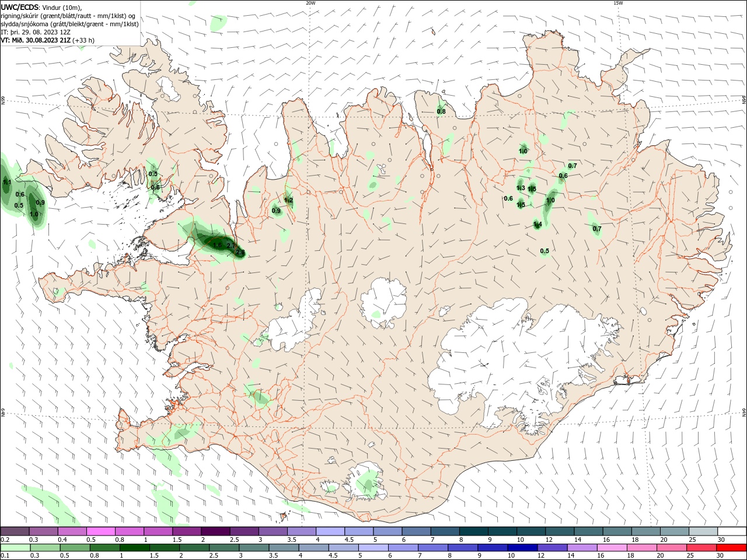Pick the lightest green swatch starting at 0.1
This screenshot has height=560, width=747.
[x=15, y=548]
